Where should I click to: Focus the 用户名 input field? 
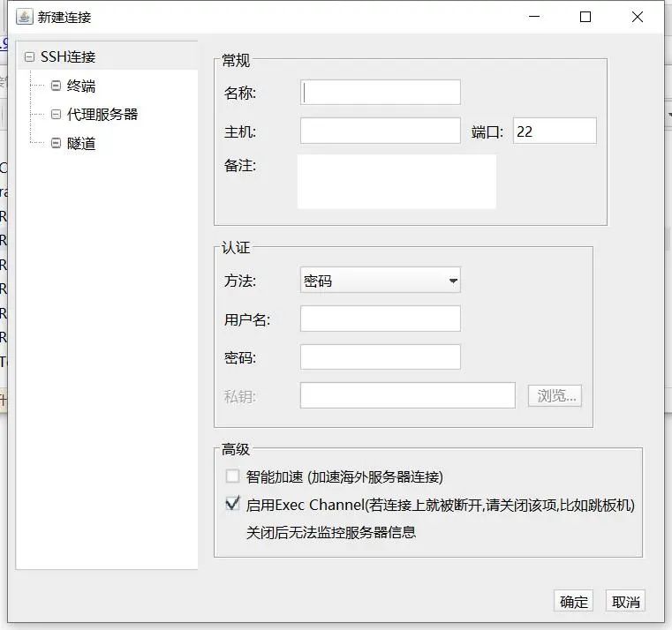[380, 319]
